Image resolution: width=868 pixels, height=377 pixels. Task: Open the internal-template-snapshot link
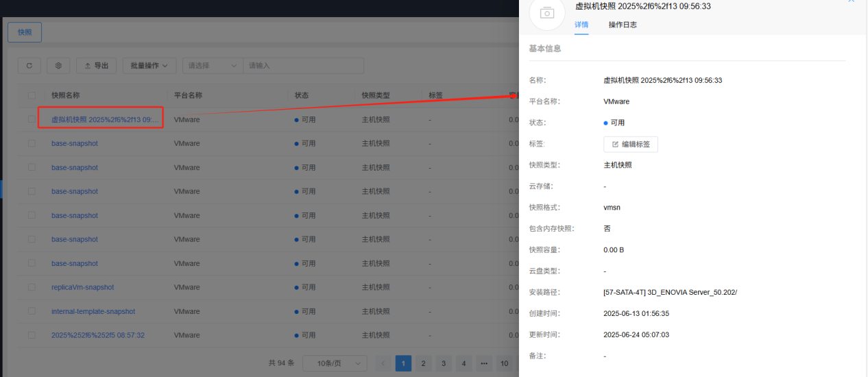point(93,311)
